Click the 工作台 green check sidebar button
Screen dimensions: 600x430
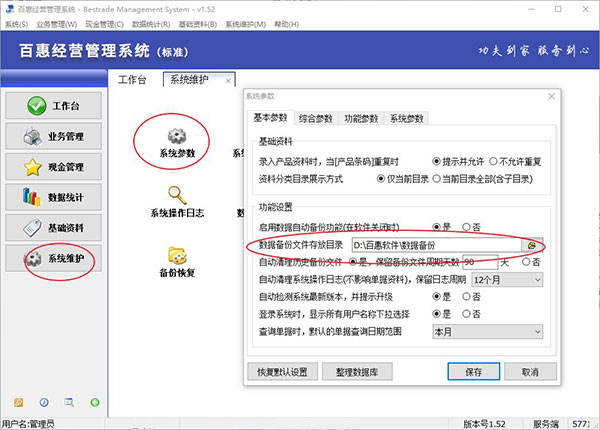pos(54,106)
